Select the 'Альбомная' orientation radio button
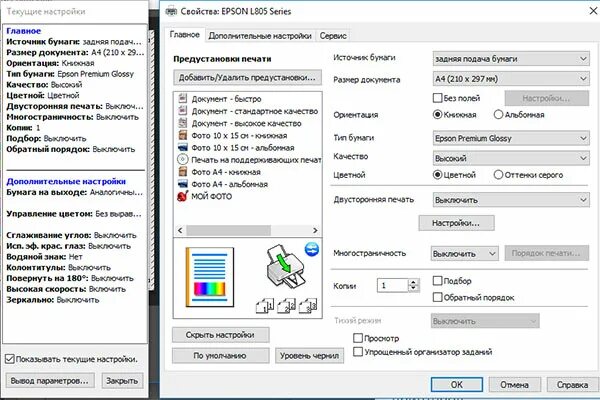 click(x=498, y=114)
